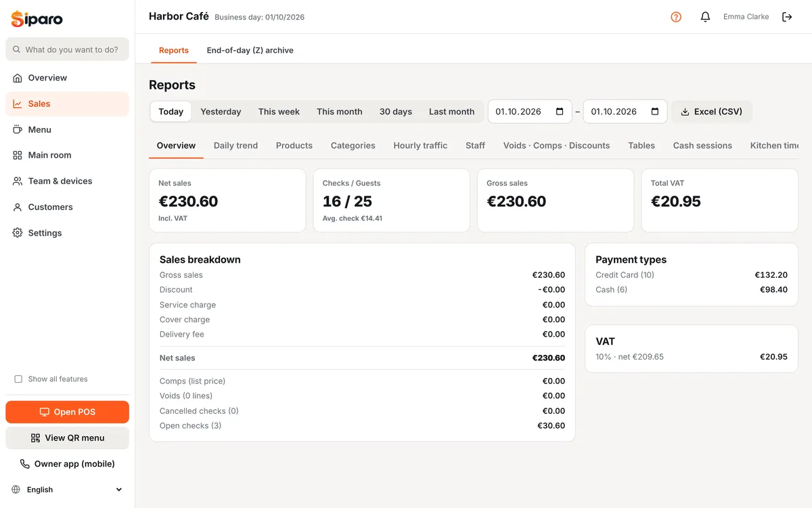Select the Hourly traffic report tab
The image size is (812, 508).
click(420, 146)
